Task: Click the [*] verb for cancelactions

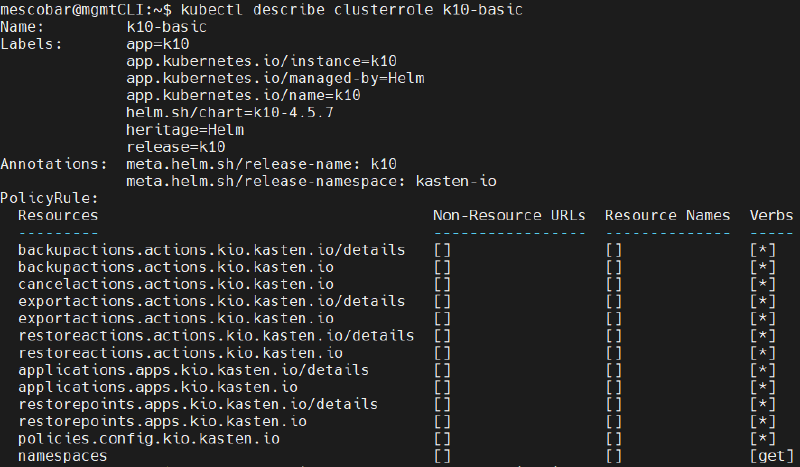Action: pos(763,284)
